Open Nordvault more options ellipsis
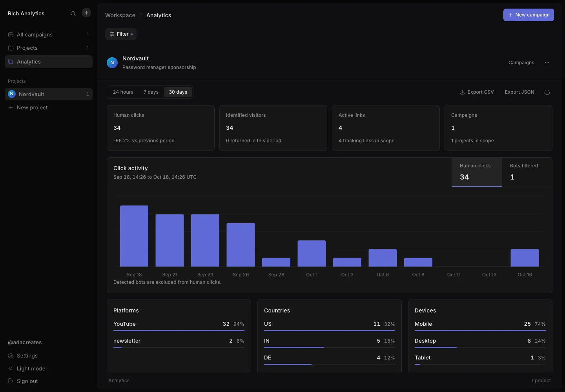 click(547, 63)
